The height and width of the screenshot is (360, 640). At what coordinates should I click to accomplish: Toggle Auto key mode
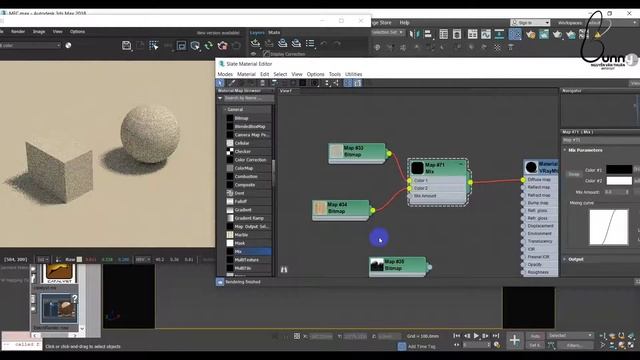pos(536,336)
